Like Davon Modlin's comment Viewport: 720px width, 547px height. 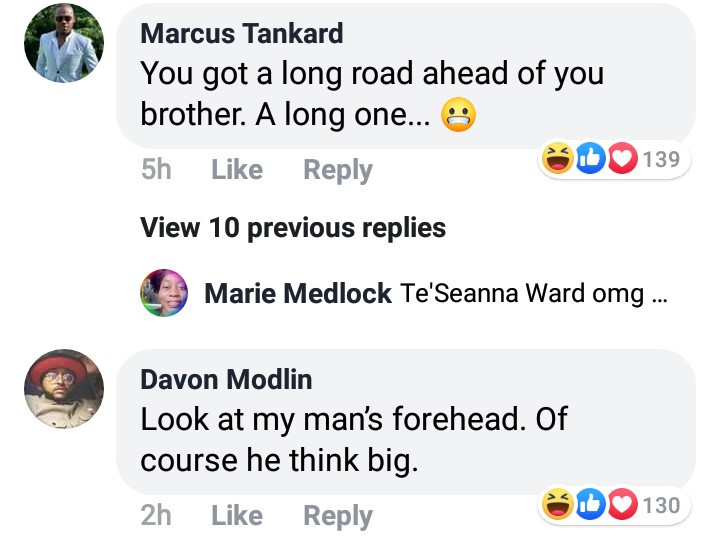237,515
